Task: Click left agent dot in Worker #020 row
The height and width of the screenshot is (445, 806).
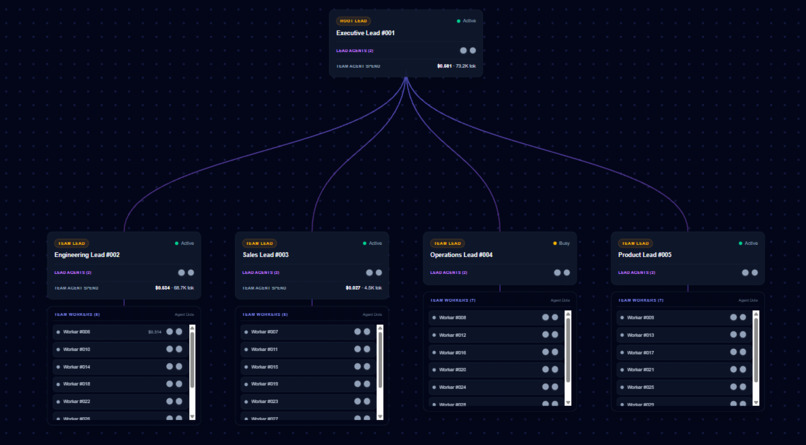Action: click(x=545, y=369)
